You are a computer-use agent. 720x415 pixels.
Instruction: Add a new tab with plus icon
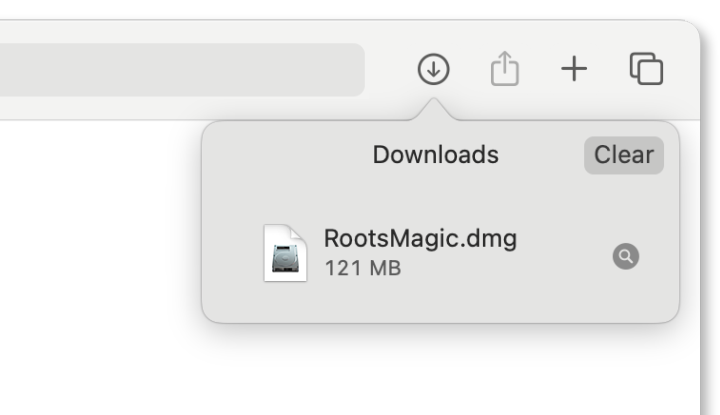click(x=573, y=69)
